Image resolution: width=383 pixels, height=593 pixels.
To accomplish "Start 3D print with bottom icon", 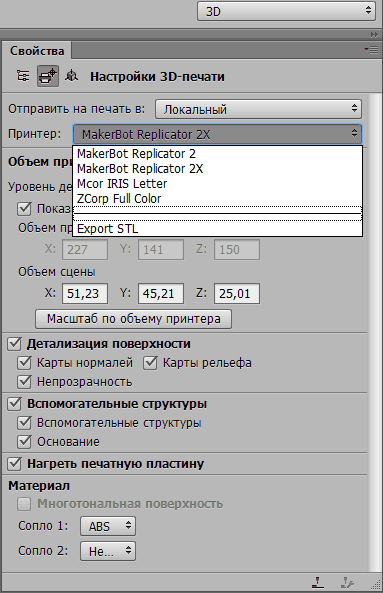I will 318,582.
